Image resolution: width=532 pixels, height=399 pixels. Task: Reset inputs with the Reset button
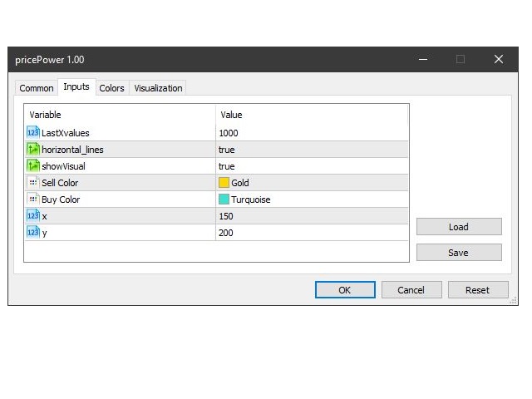[x=478, y=290]
